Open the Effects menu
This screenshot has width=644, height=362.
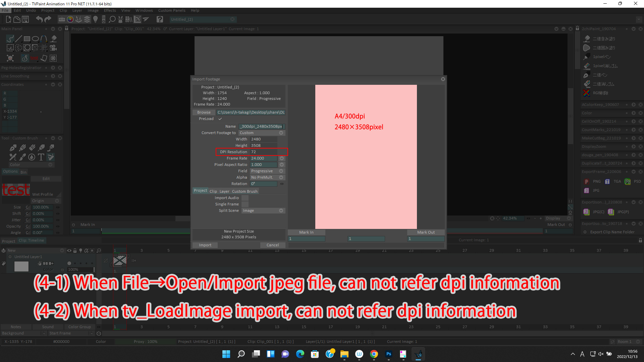(110, 10)
